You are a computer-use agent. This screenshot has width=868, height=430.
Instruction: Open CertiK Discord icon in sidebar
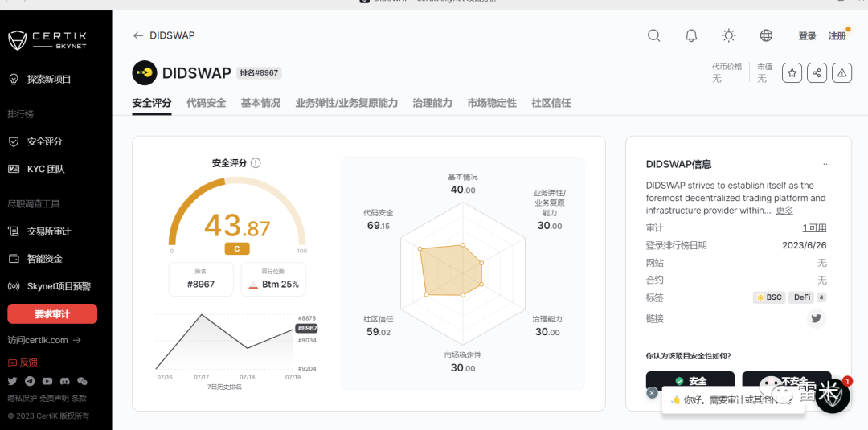pos(65,381)
